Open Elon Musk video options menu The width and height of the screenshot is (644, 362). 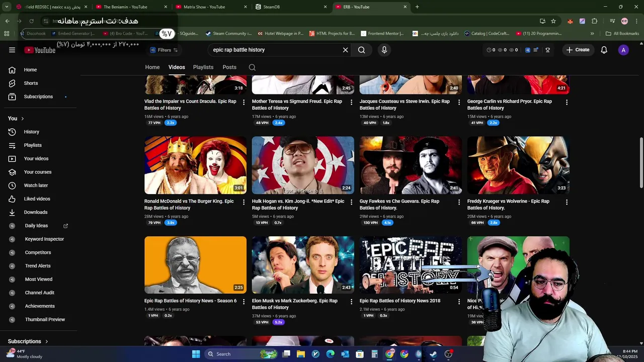351,302
